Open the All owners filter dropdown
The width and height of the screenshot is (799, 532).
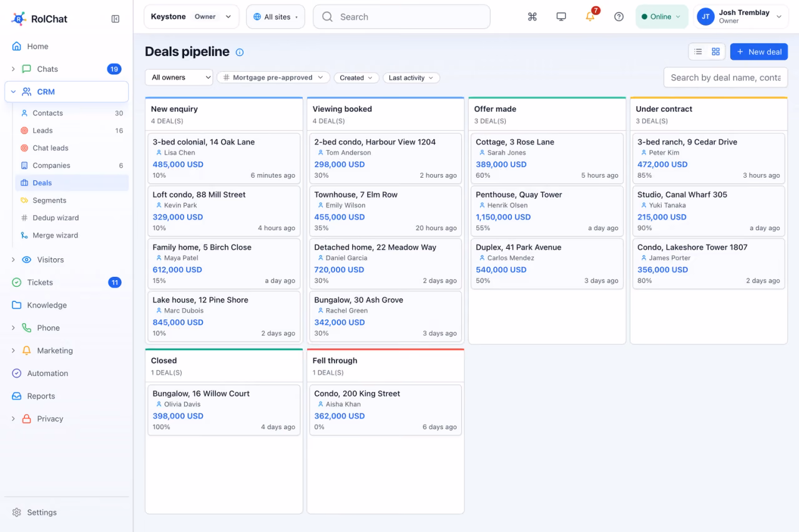point(179,77)
